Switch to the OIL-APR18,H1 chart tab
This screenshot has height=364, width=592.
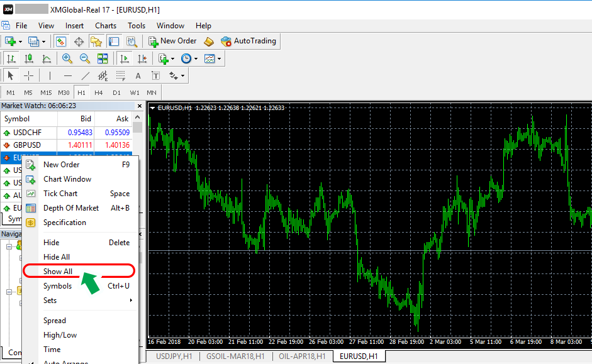(302, 356)
